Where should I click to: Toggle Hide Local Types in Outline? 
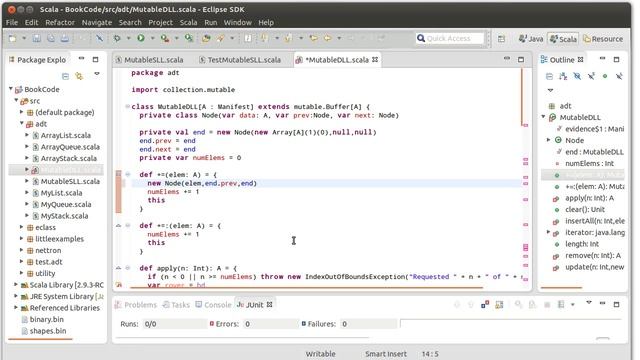coord(619,76)
